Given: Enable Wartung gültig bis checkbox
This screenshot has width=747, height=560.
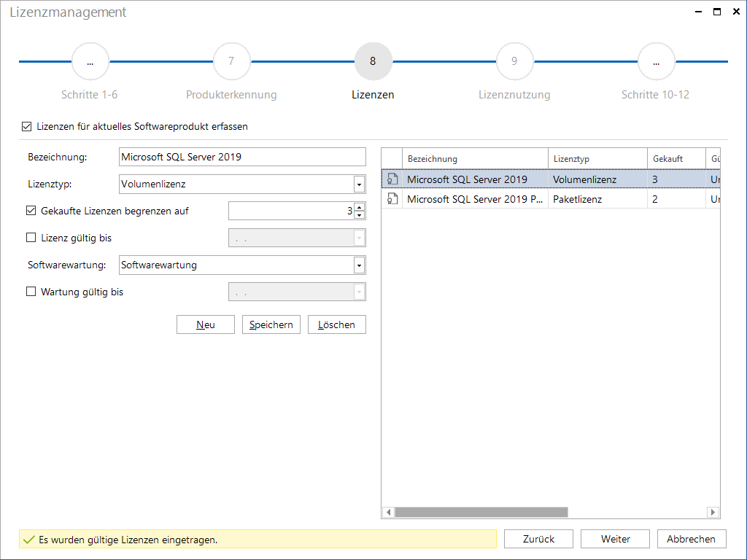Looking at the screenshot, I should 31,292.
